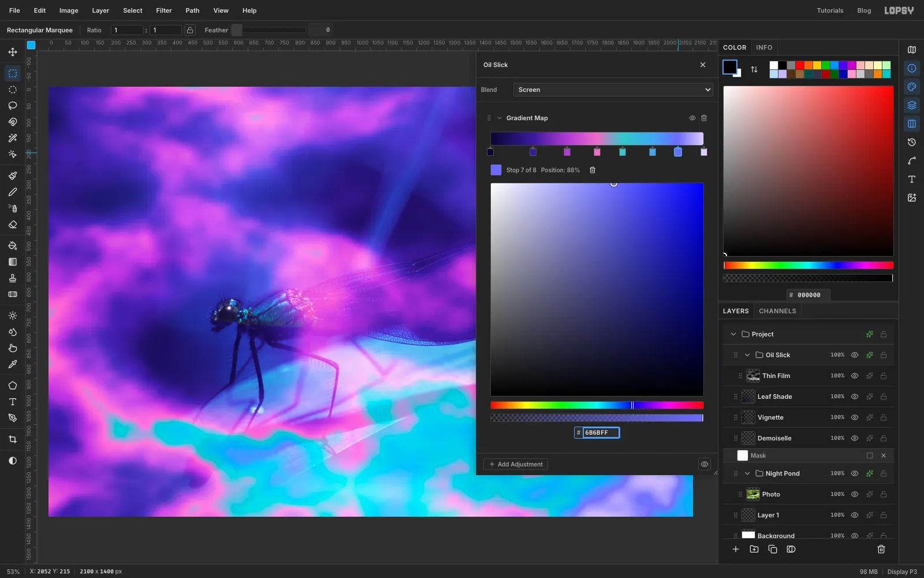The width and height of the screenshot is (924, 578).
Task: Click Add Adjustment button
Action: pyautogui.click(x=516, y=464)
